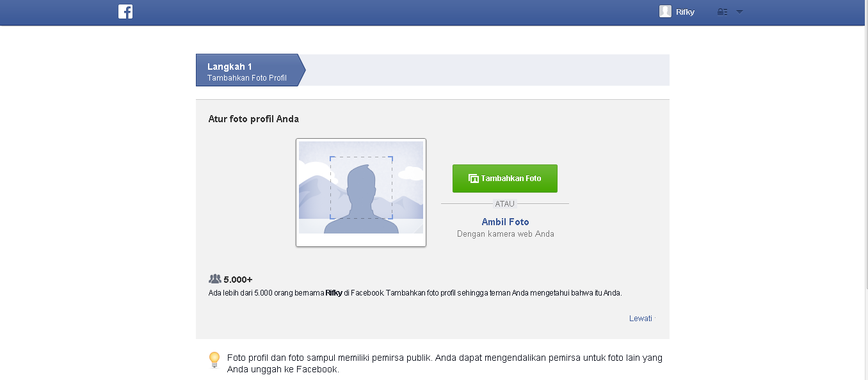
Task: Click 'Atur foto profil Anda' heading
Action: 253,119
